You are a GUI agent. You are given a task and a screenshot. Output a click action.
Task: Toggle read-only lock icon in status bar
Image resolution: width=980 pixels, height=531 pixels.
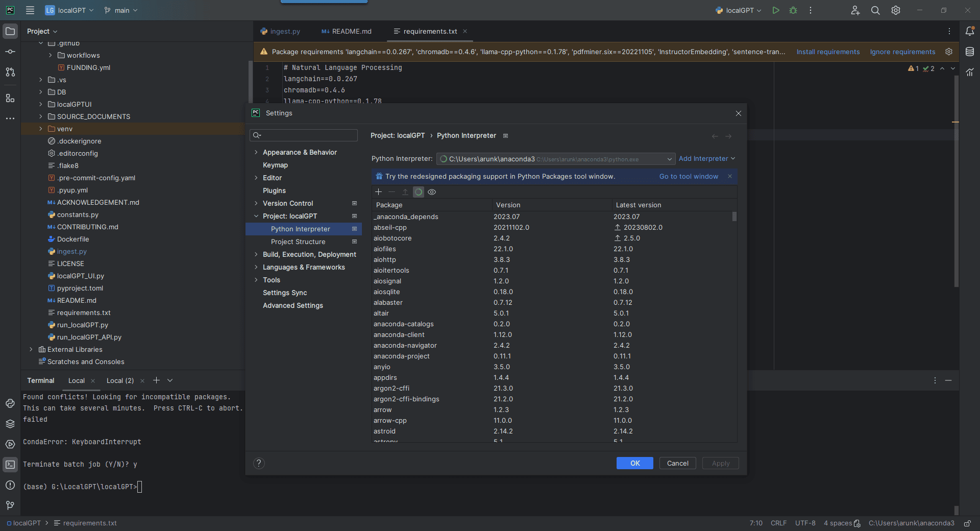click(x=967, y=523)
